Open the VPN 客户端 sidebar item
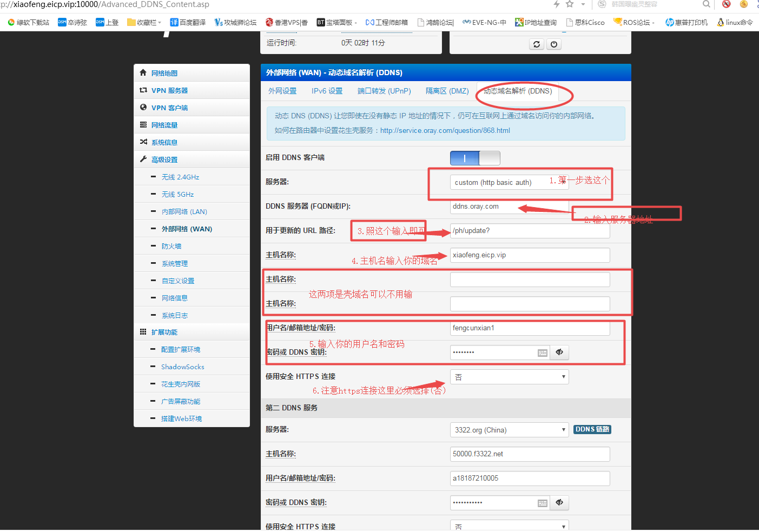Viewport: 759px width, 532px height. coord(192,108)
